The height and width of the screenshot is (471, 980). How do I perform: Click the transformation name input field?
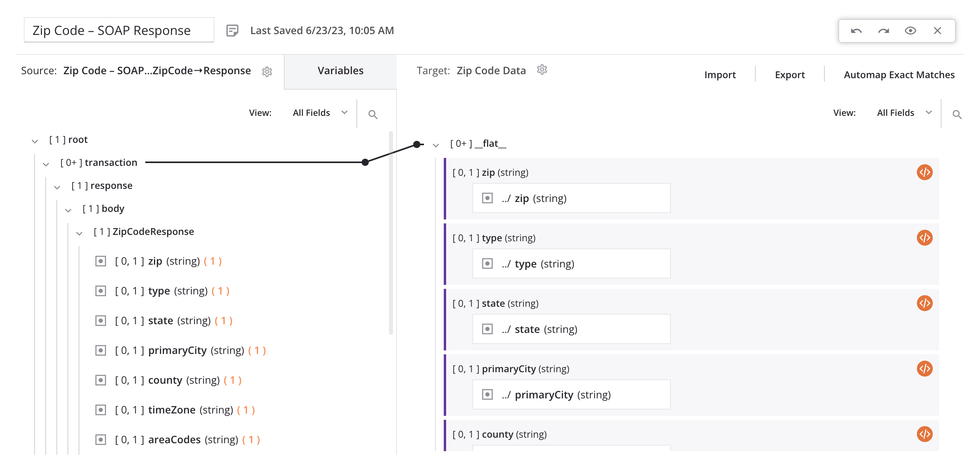click(119, 31)
